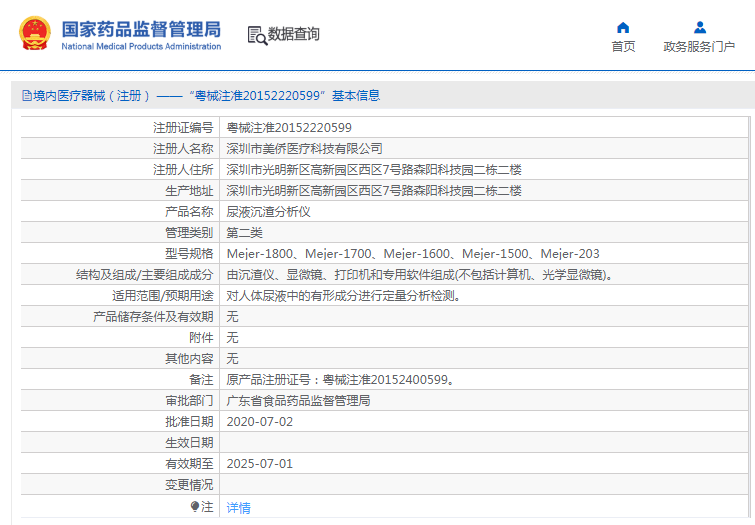Select 深圳市美侨医疗科技有限公司 text

[x=304, y=148]
